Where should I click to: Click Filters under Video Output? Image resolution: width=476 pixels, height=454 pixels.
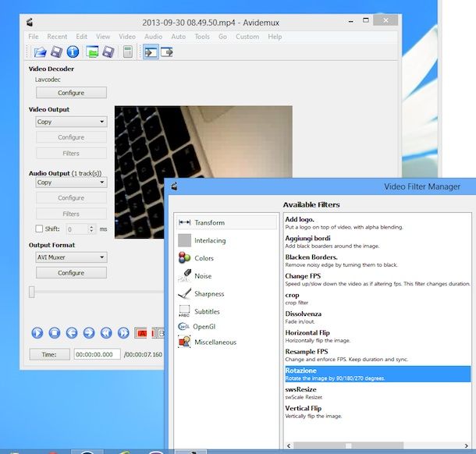[71, 153]
